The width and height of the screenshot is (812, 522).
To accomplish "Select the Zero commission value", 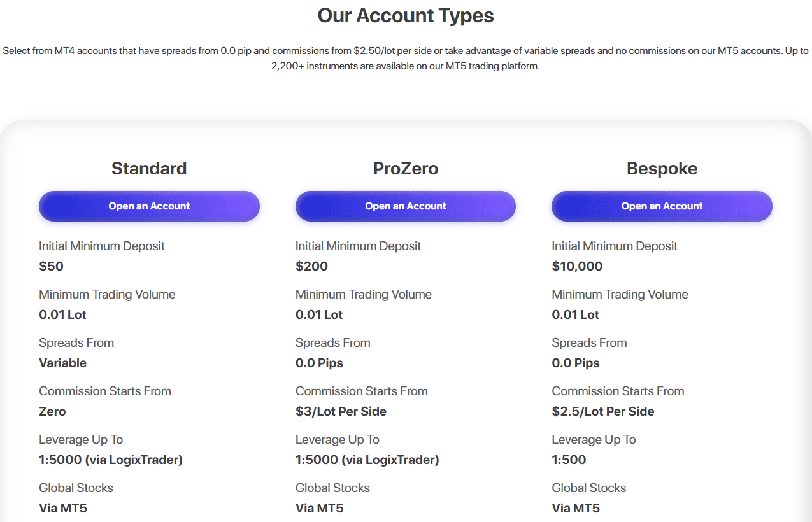I will click(x=52, y=411).
